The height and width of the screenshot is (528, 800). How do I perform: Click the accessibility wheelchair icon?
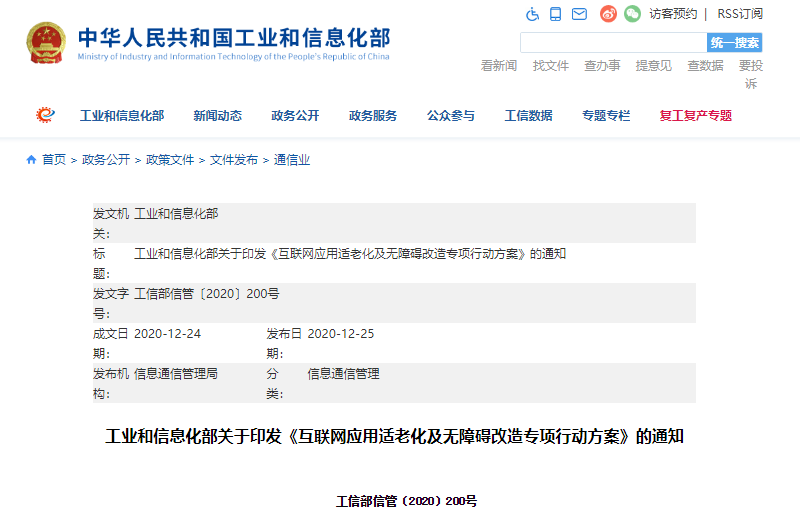coord(532,14)
